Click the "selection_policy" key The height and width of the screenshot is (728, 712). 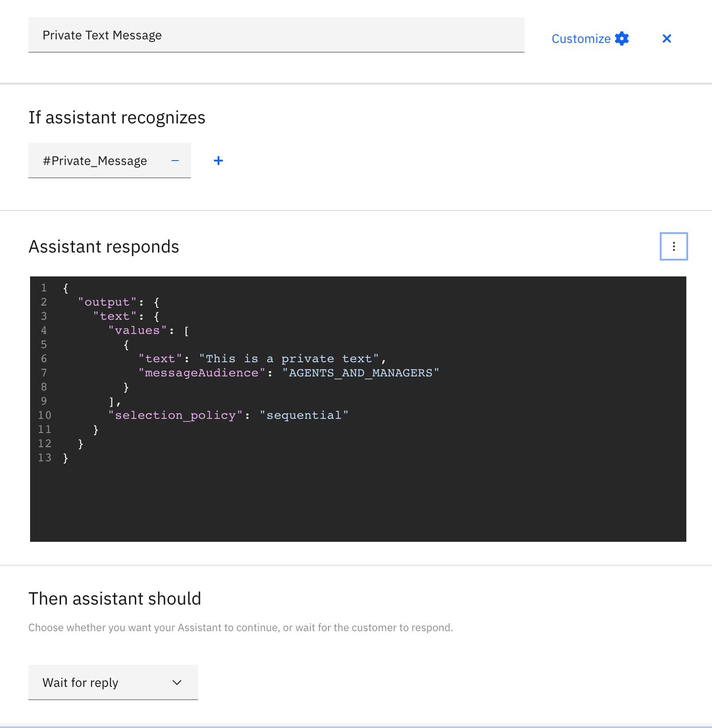coord(175,415)
